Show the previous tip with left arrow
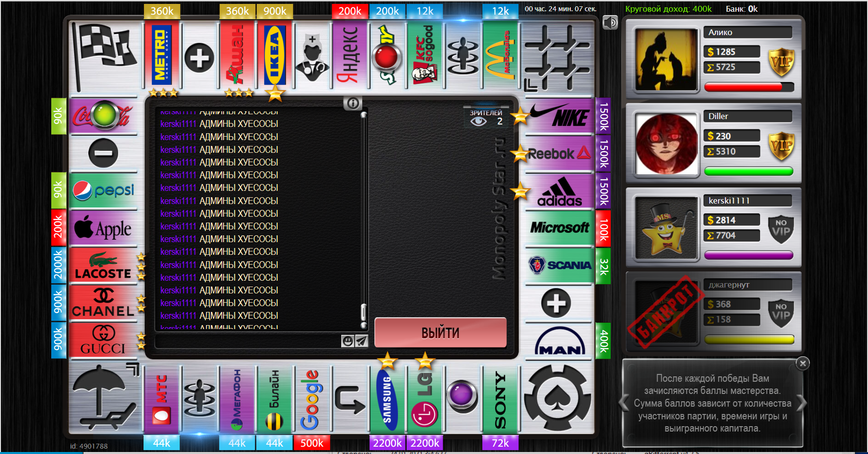Viewport: 868px width, 454px height. click(623, 403)
